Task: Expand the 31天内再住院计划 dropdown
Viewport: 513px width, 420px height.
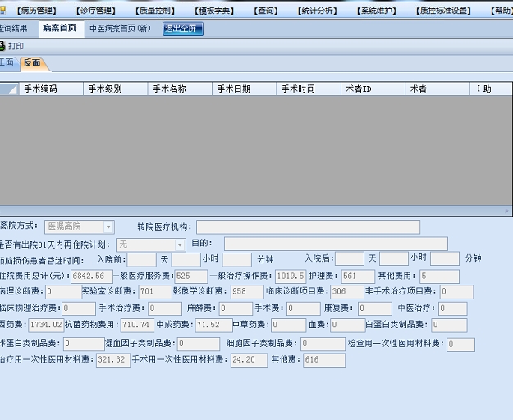Action: [x=180, y=244]
